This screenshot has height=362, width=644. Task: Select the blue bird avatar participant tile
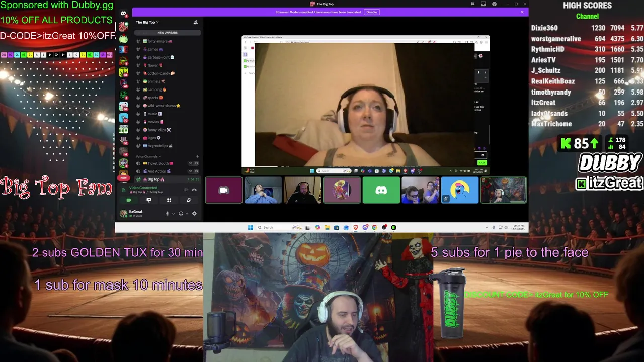(459, 190)
